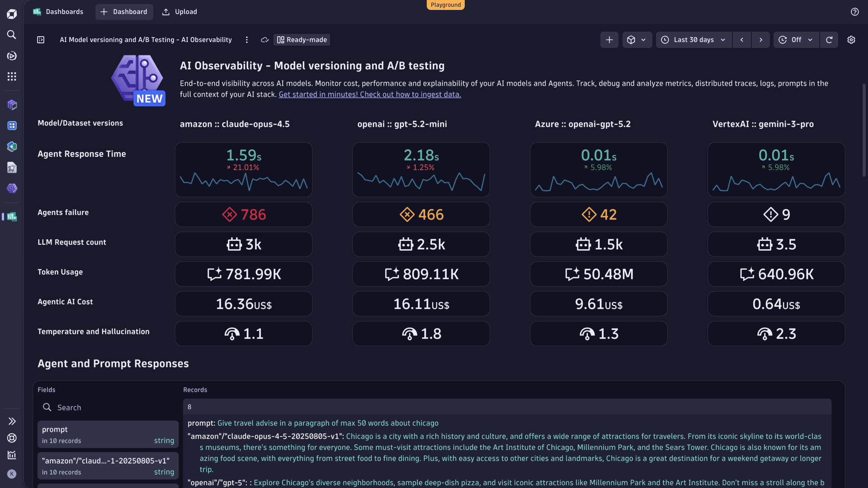Toggle the dashboard side panel icon
The width and height of the screenshot is (868, 488).
click(41, 40)
